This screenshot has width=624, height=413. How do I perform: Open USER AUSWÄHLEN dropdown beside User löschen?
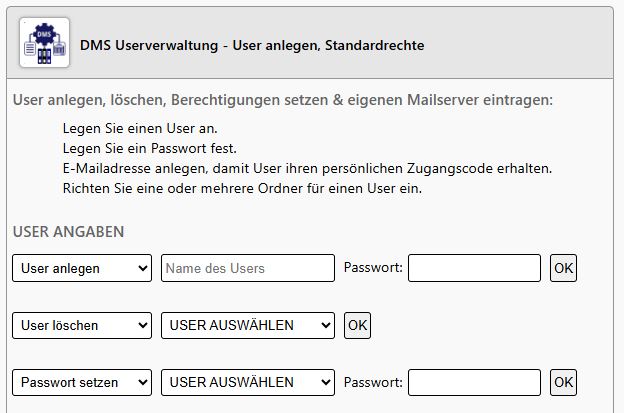click(247, 325)
